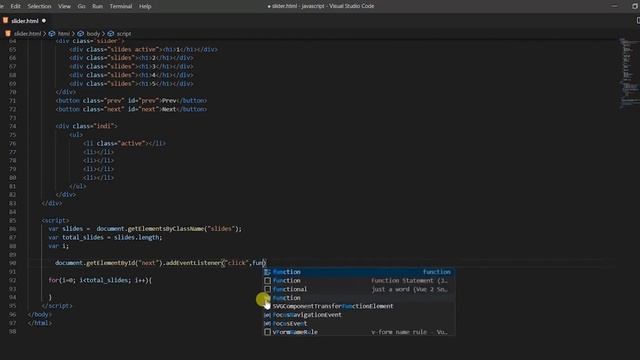Click the getElementsByClassName("slides") line

(x=145, y=229)
